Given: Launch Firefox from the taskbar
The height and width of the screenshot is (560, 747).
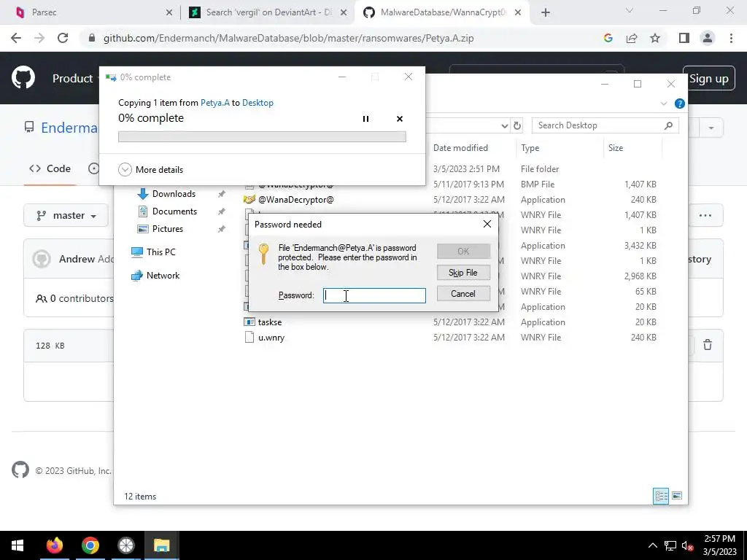Looking at the screenshot, I should point(54,545).
